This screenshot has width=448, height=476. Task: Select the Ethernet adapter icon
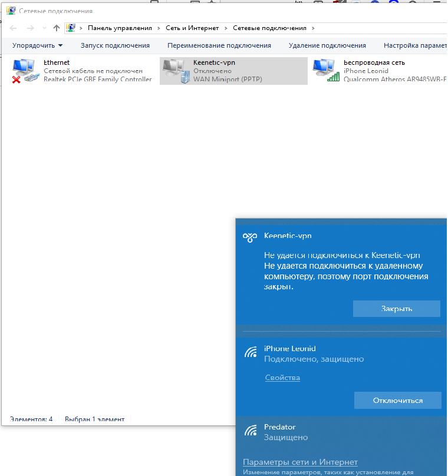click(x=26, y=71)
